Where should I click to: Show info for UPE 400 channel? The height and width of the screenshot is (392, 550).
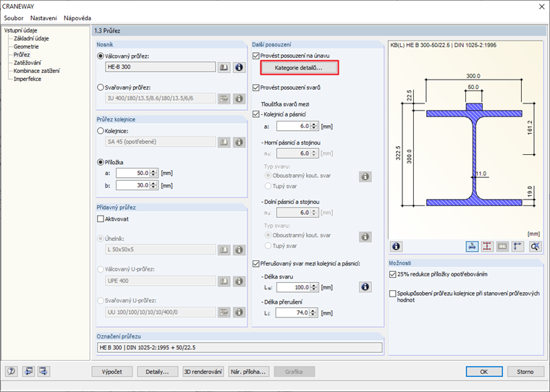[x=239, y=281]
